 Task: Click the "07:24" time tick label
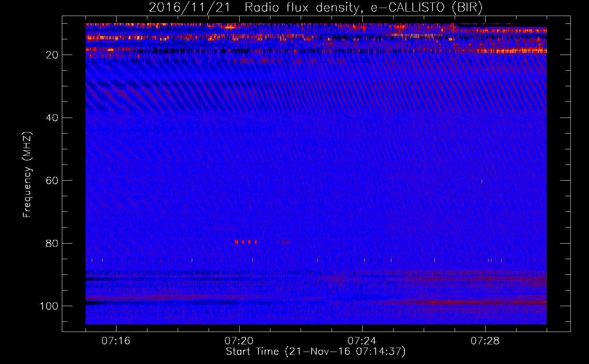362,341
